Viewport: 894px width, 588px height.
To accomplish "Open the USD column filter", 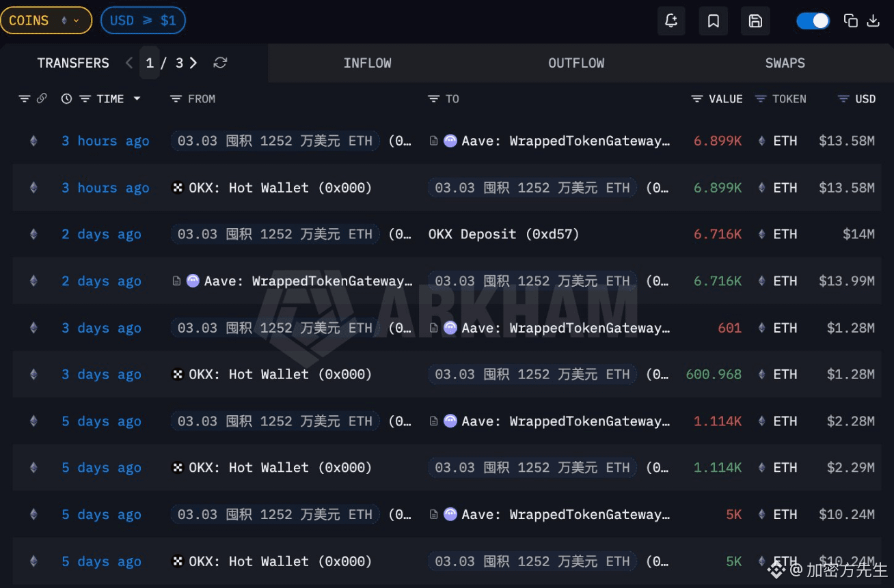I will point(844,99).
